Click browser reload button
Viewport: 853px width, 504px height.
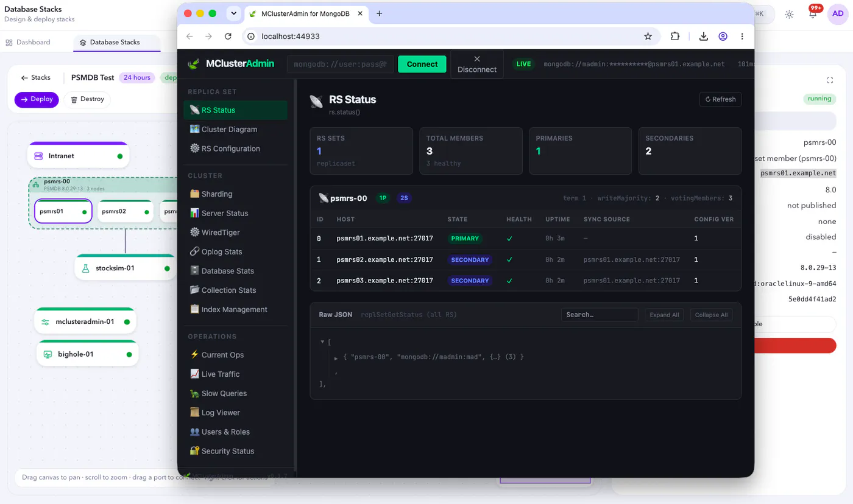click(228, 37)
